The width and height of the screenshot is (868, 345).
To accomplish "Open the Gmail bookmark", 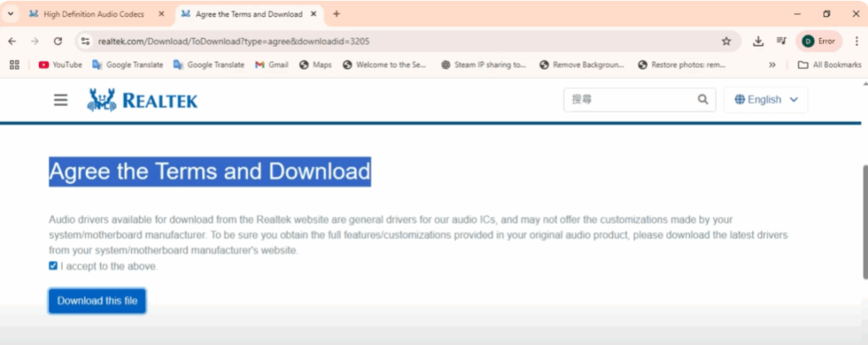I will pos(272,64).
